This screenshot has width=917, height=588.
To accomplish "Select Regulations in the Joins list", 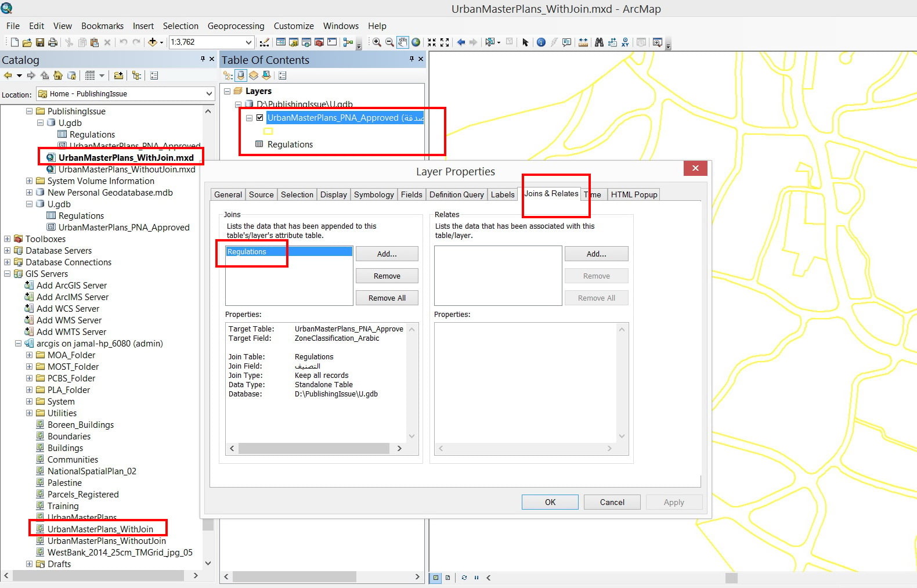I will [289, 251].
